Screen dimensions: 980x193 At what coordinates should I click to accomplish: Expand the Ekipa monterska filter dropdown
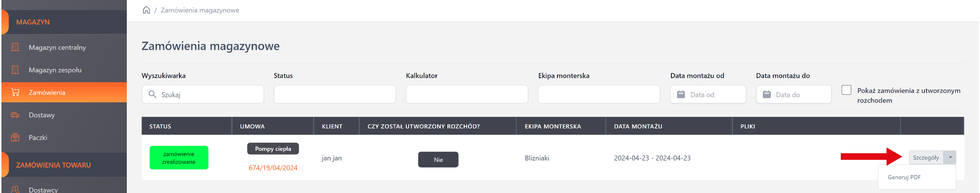click(x=599, y=94)
